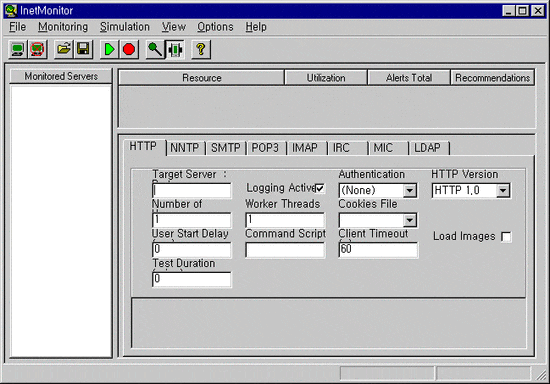The image size is (550, 384).
Task: Open the HTTP Version dropdown
Action: tap(503, 191)
